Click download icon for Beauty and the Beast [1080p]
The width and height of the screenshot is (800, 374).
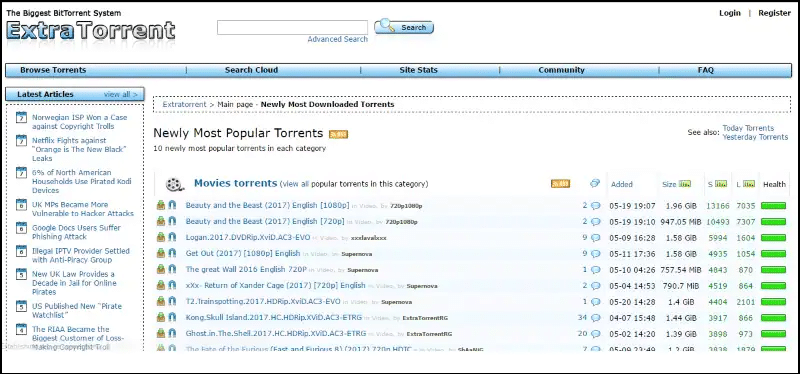click(161, 205)
